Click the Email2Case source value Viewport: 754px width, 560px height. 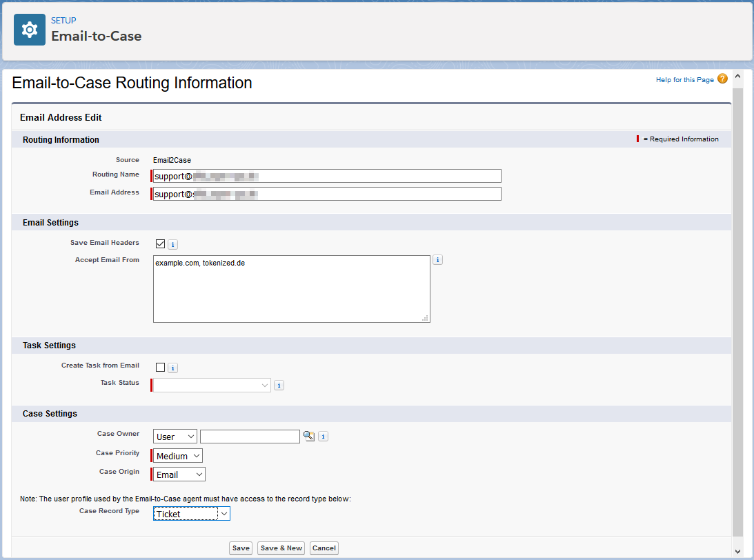172,160
